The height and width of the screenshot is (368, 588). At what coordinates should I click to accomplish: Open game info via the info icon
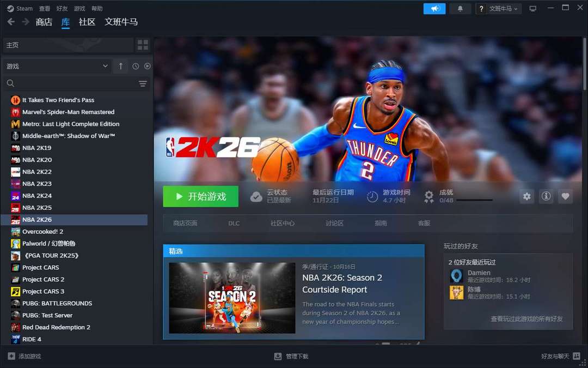[x=546, y=196]
